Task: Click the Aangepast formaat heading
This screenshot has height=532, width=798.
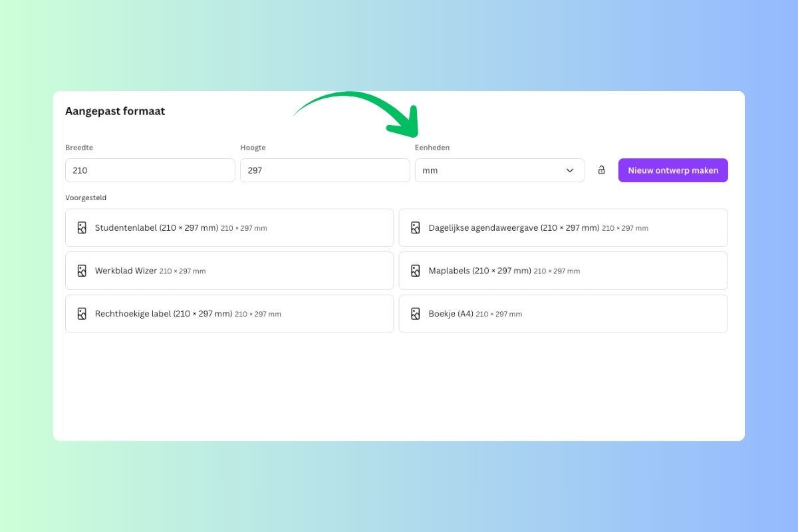Action: coord(115,111)
